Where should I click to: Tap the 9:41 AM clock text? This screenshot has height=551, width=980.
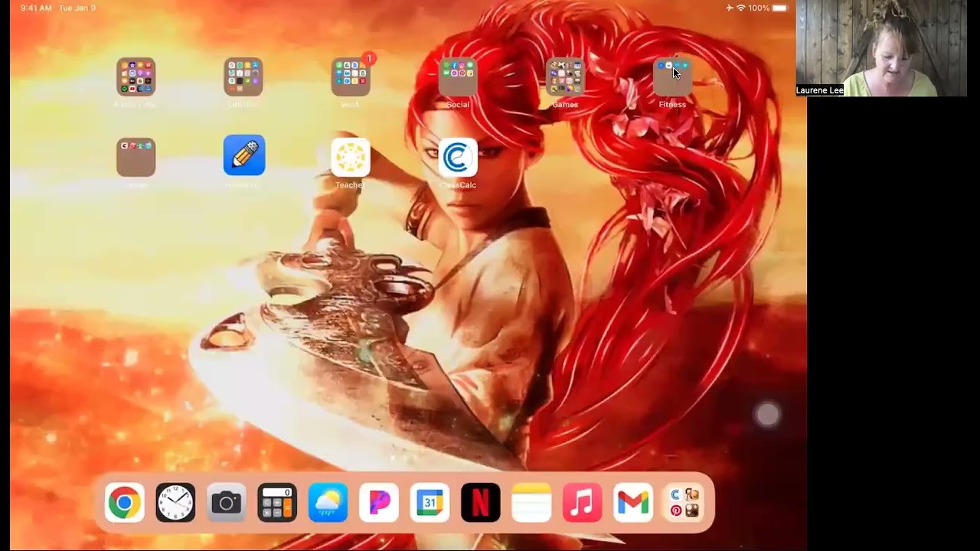(36, 8)
